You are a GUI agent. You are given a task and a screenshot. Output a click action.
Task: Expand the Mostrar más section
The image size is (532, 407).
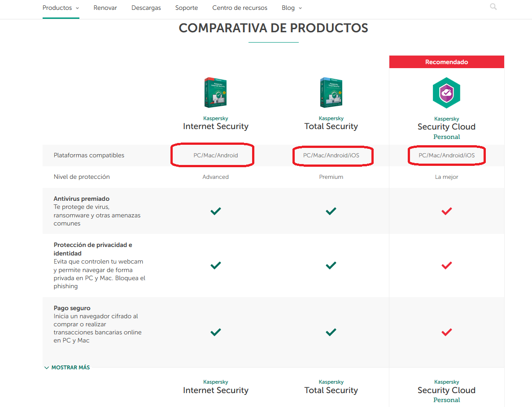pos(67,368)
